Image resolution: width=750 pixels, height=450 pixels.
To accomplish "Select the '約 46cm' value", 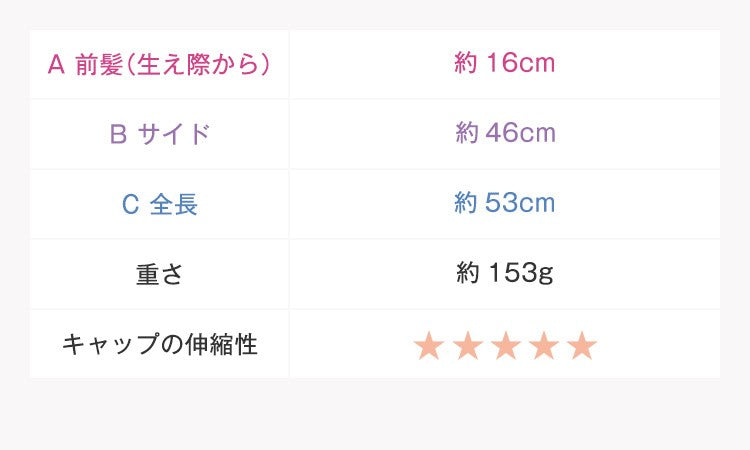I will click(x=504, y=134).
